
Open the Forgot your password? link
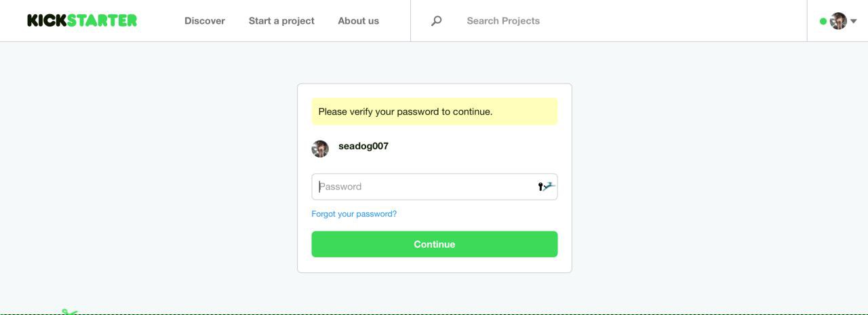coord(354,214)
